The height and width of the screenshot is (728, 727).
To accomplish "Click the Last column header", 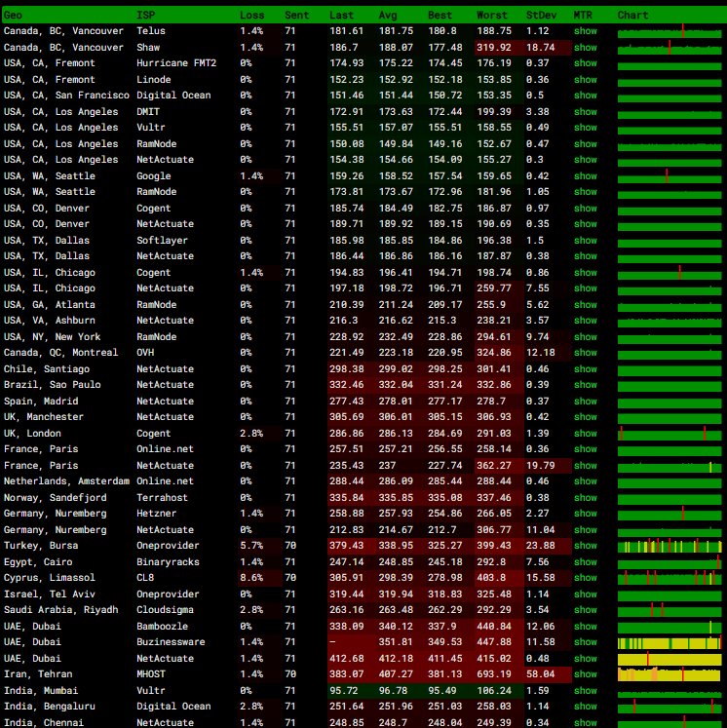I will [x=341, y=15].
